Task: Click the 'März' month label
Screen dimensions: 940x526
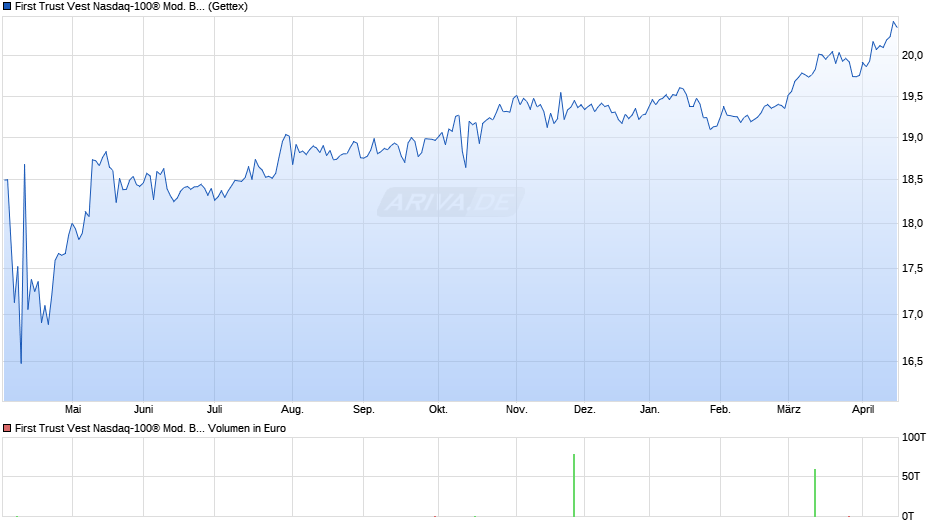Action: (x=788, y=409)
